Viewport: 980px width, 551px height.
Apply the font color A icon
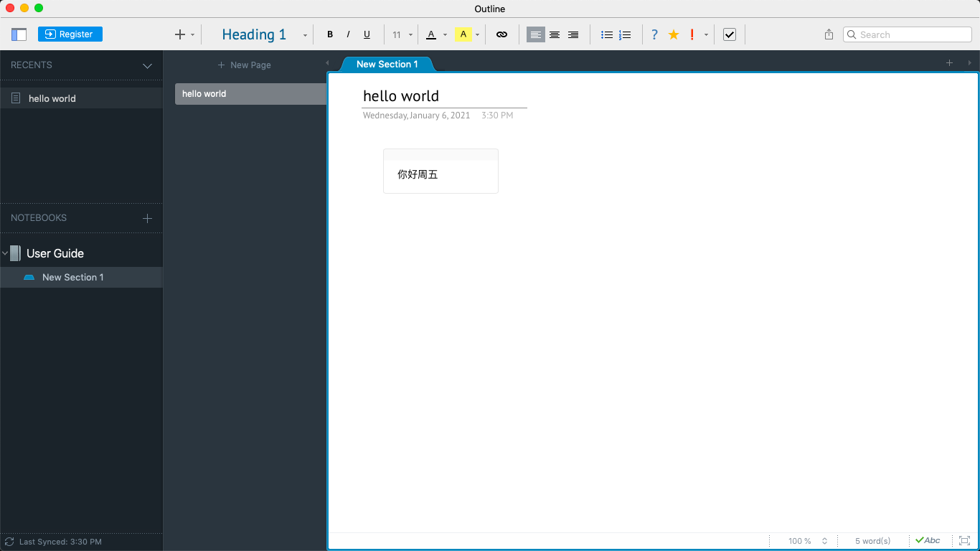pos(431,34)
